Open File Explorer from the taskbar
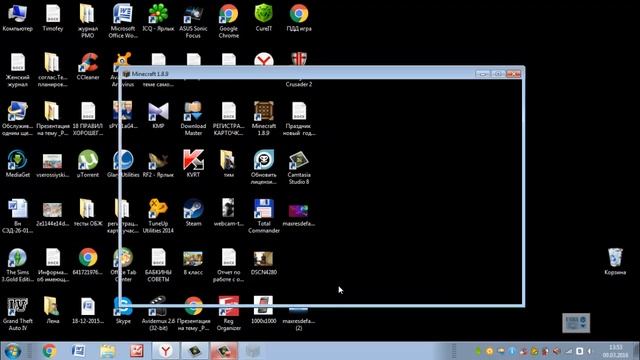This screenshot has height=360, width=640. coord(107,351)
